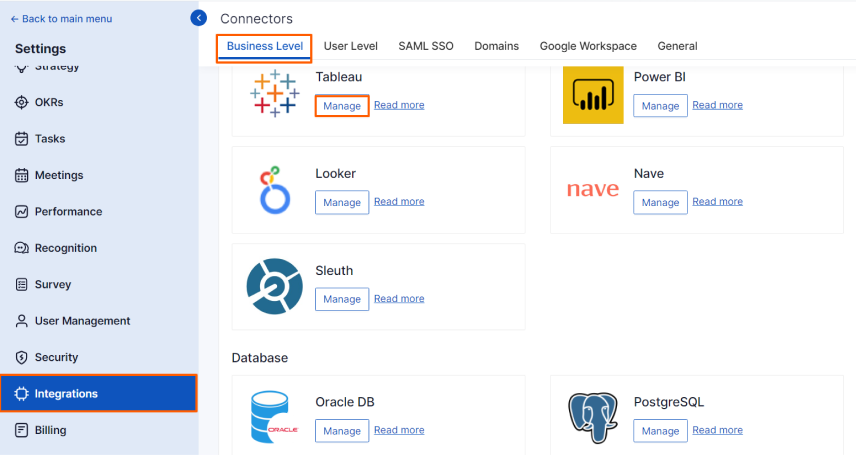Manage the Looker connector
The image size is (856, 455).
tap(342, 202)
